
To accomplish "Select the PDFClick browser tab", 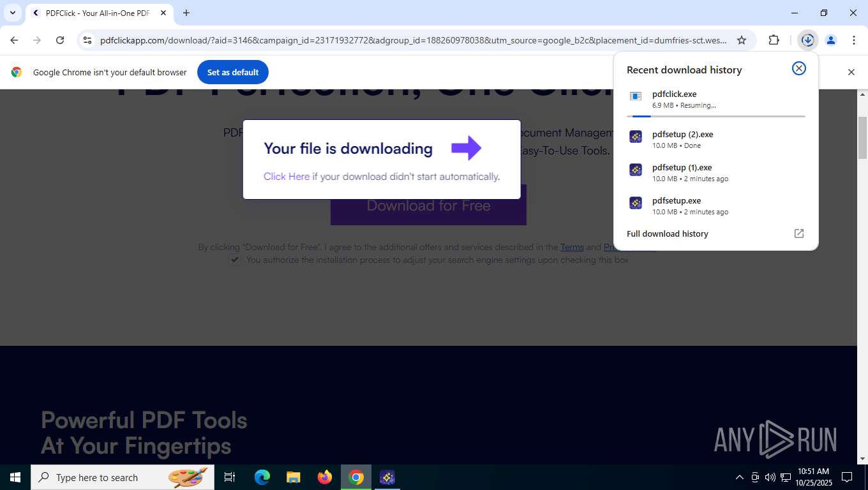I will click(99, 13).
